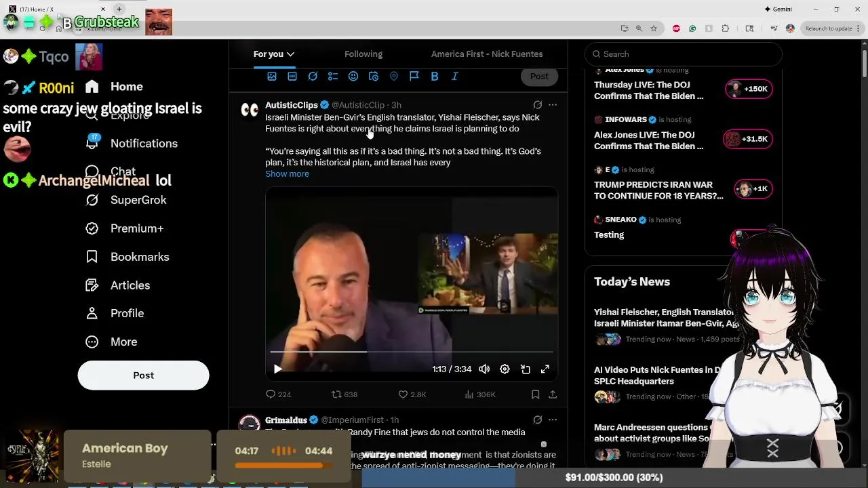868x488 pixels.
Task: Click the GIF icon in composer toolbar
Action: 292,77
